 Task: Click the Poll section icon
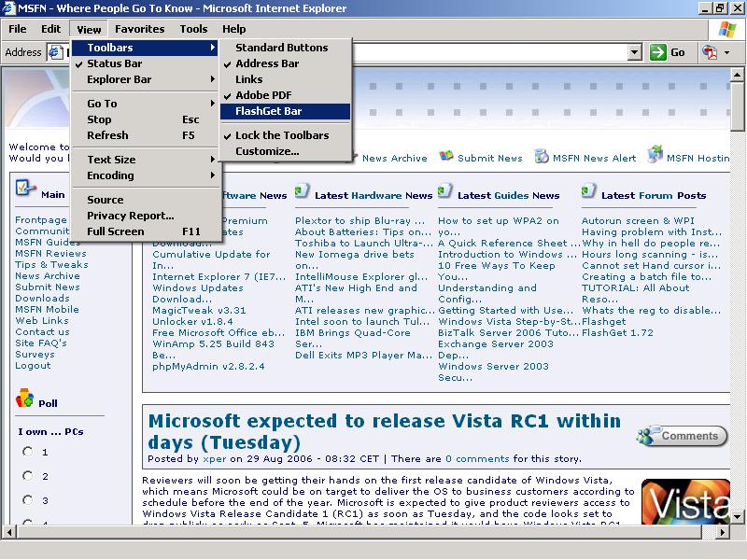pyautogui.click(x=24, y=398)
